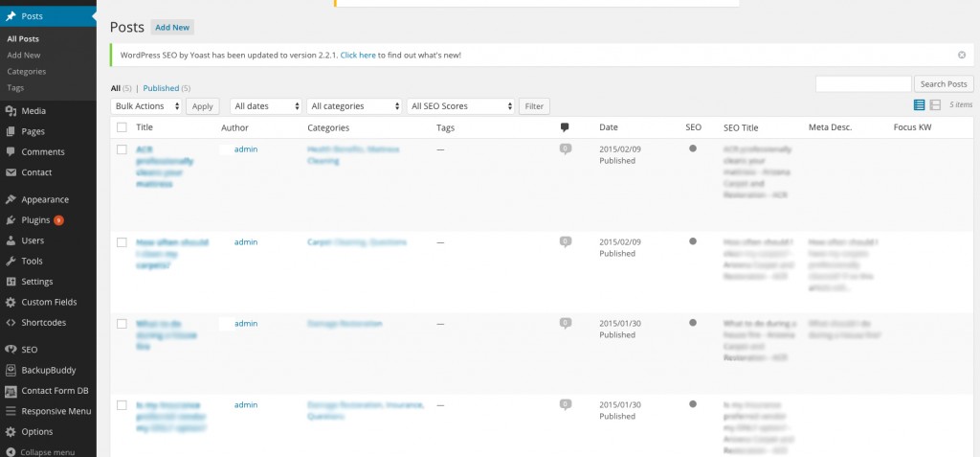Sort posts by Title column header

tap(145, 127)
